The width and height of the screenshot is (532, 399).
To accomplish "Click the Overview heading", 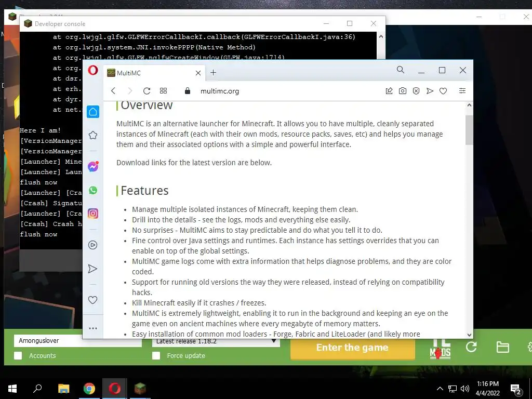I will (x=147, y=105).
